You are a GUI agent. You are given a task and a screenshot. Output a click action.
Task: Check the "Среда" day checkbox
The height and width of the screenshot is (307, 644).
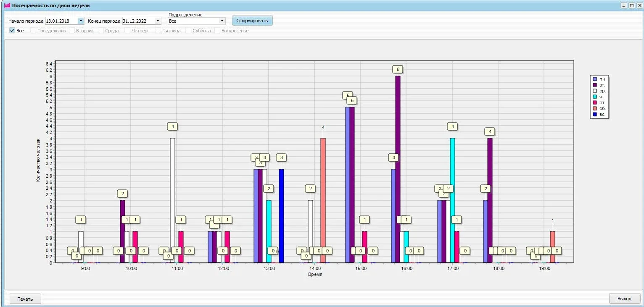tap(101, 31)
